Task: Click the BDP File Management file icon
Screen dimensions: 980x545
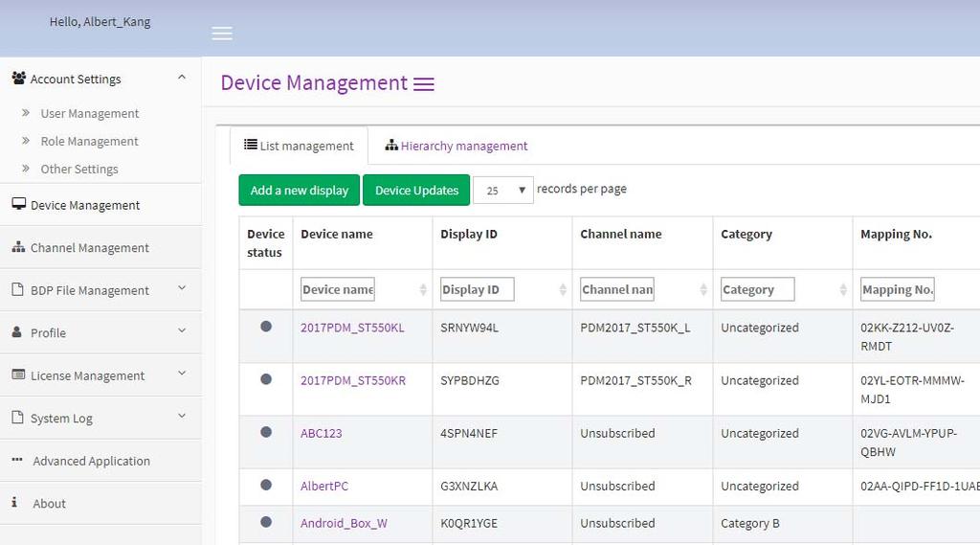Action: click(x=18, y=289)
